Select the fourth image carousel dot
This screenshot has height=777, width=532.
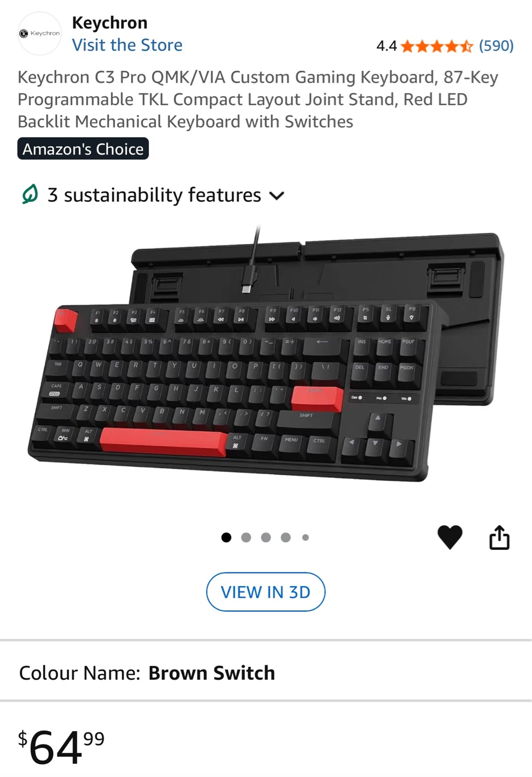coord(286,537)
